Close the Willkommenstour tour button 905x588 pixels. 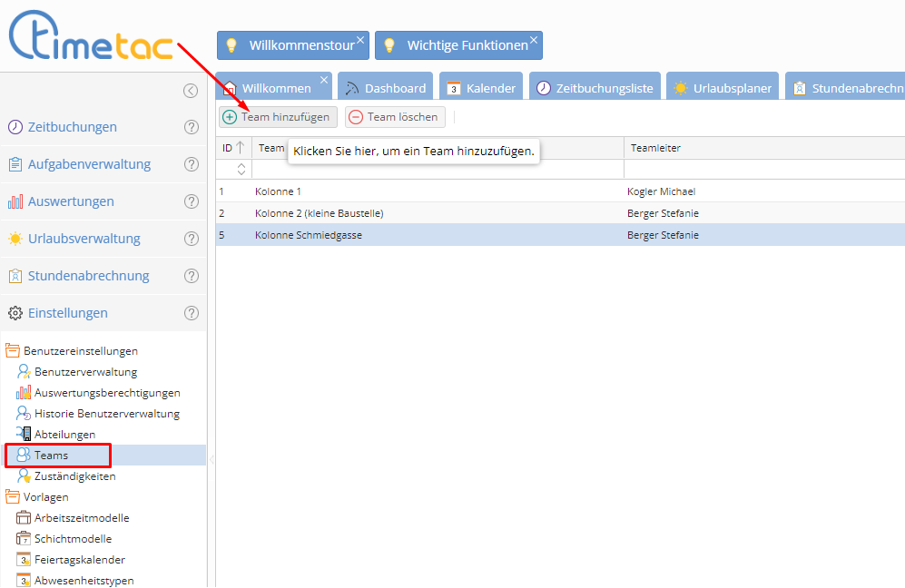click(x=360, y=40)
